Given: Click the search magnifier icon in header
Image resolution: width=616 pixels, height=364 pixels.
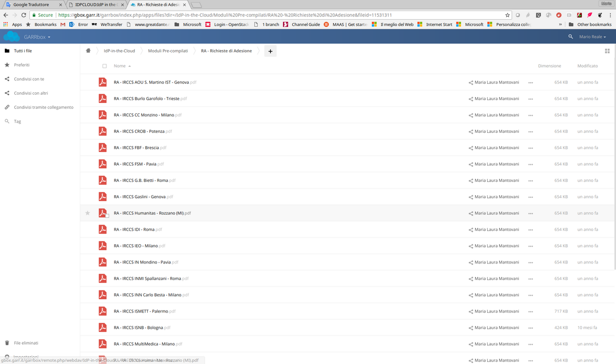Looking at the screenshot, I should coord(571,37).
